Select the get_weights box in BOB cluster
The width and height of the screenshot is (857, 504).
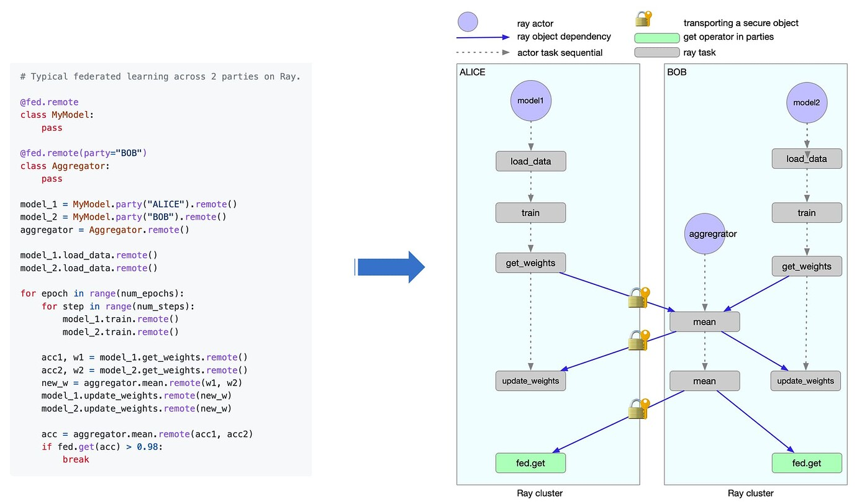point(806,266)
